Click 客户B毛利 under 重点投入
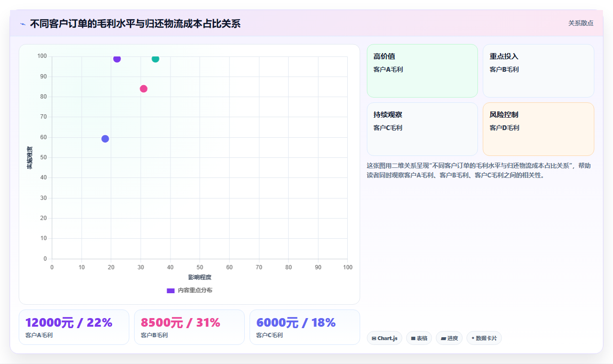This screenshot has width=613, height=364. pos(504,69)
